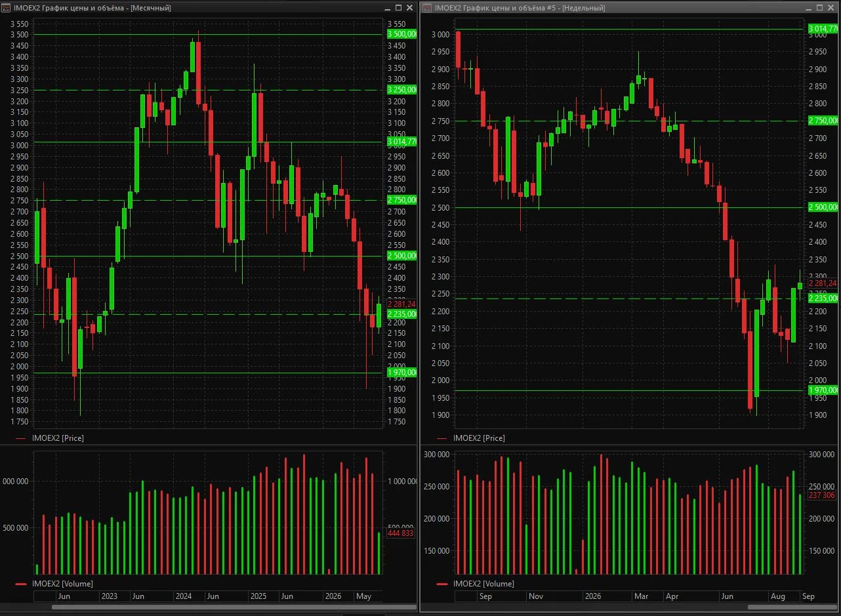The image size is (841, 616).
Task: Click 2 235,00 level label in weekly chart
Action: pos(823,298)
